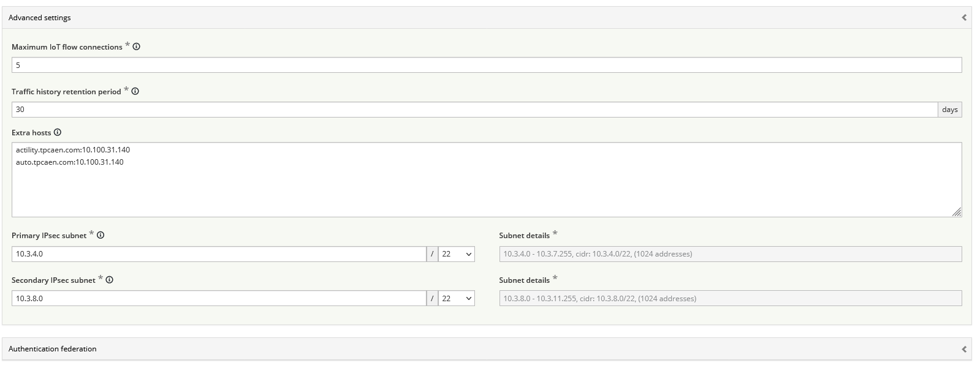This screenshot has height=382, width=980.
Task: Show info for Secondary IPsec subnet
Action: click(110, 280)
